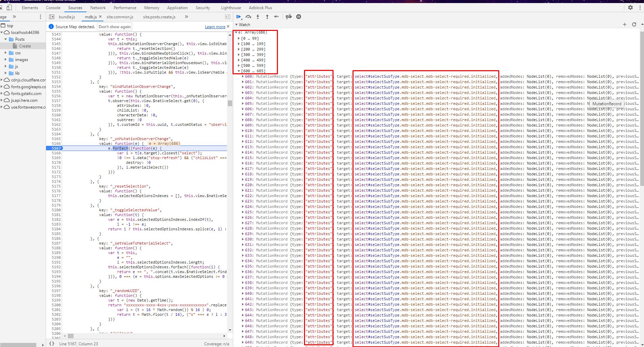Step out of current function
This screenshot has width=644, height=347.
(x=267, y=17)
